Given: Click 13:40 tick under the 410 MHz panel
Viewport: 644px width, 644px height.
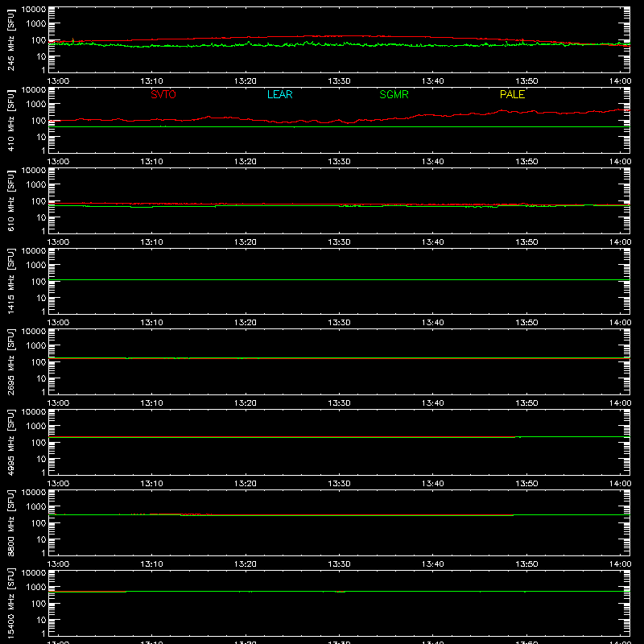Looking at the screenshot, I should click(x=433, y=162).
